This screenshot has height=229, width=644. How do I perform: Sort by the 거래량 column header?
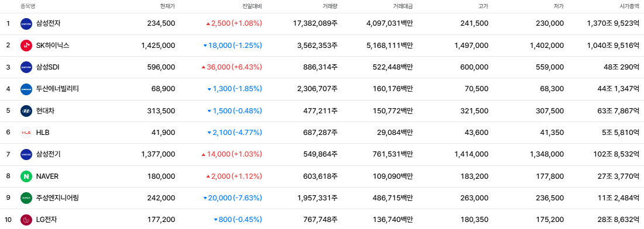pos(330,6)
